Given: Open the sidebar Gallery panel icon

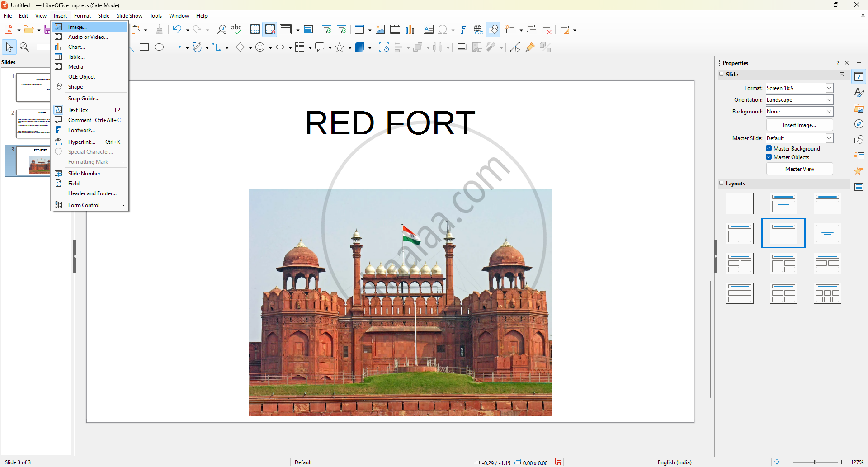Looking at the screenshot, I should (x=859, y=108).
